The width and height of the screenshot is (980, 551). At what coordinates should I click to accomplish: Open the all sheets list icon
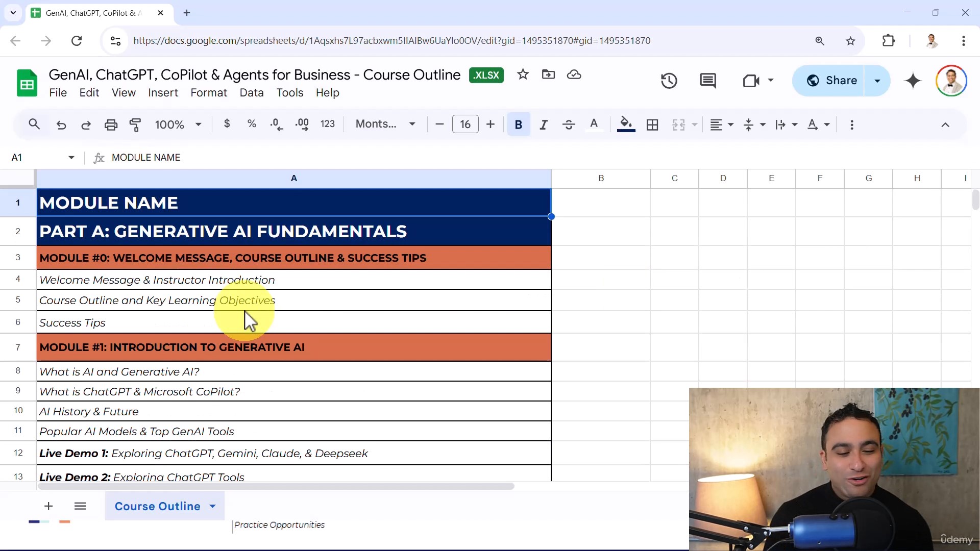80,506
